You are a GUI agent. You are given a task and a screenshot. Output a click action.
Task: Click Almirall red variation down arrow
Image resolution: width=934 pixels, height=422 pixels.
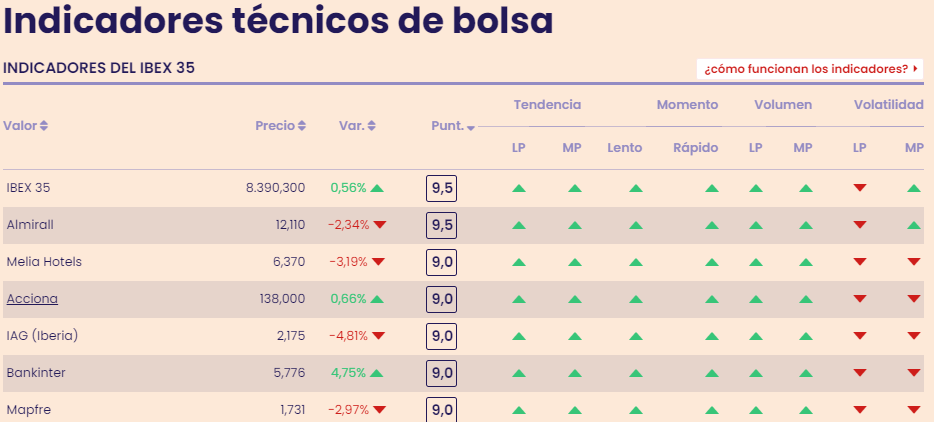tap(379, 225)
